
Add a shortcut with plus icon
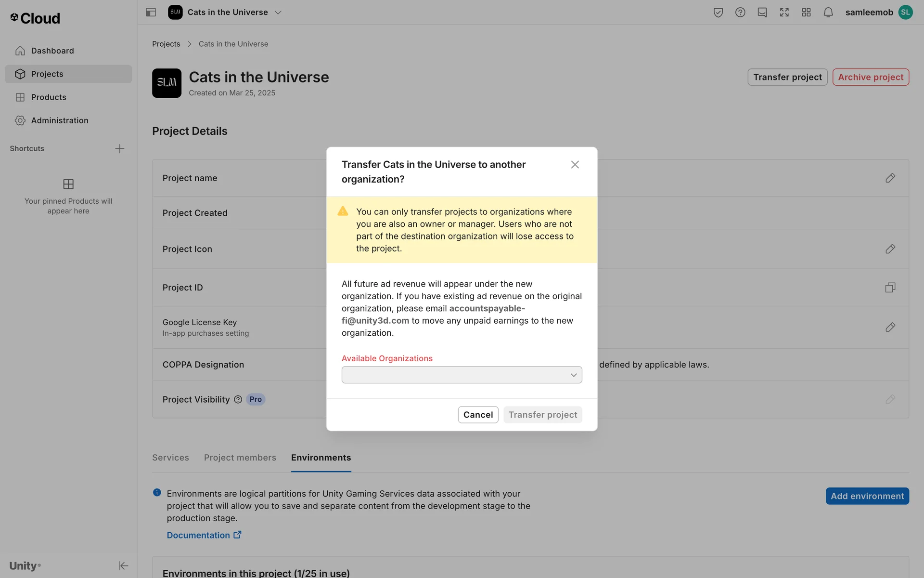(x=120, y=149)
